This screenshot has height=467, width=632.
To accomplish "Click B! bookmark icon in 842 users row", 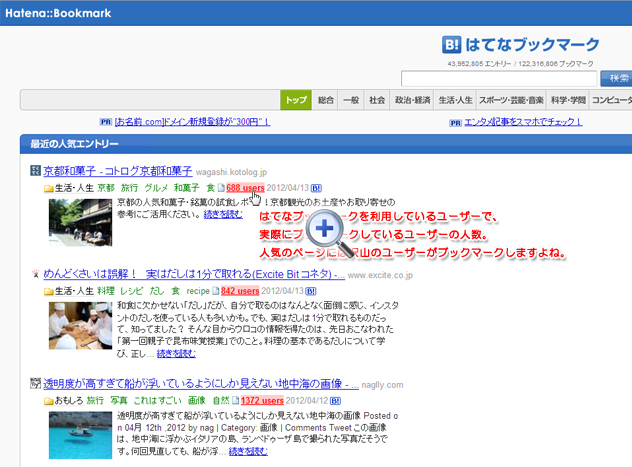I will pyautogui.click(x=311, y=291).
